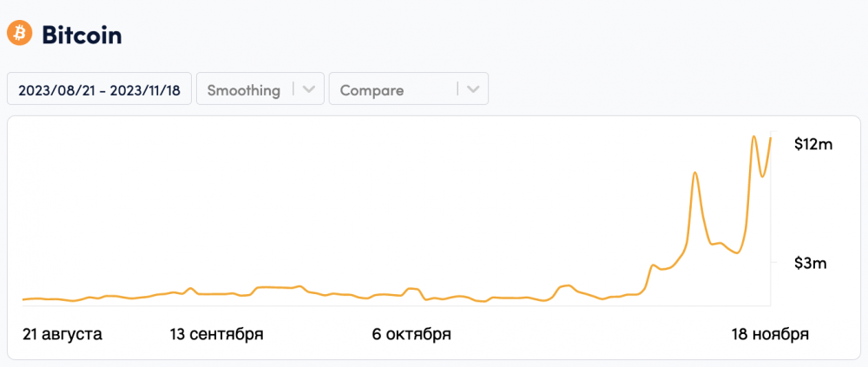Click the far-right end of the chart line
Viewport: 868px width, 367px height.
[x=770, y=139]
